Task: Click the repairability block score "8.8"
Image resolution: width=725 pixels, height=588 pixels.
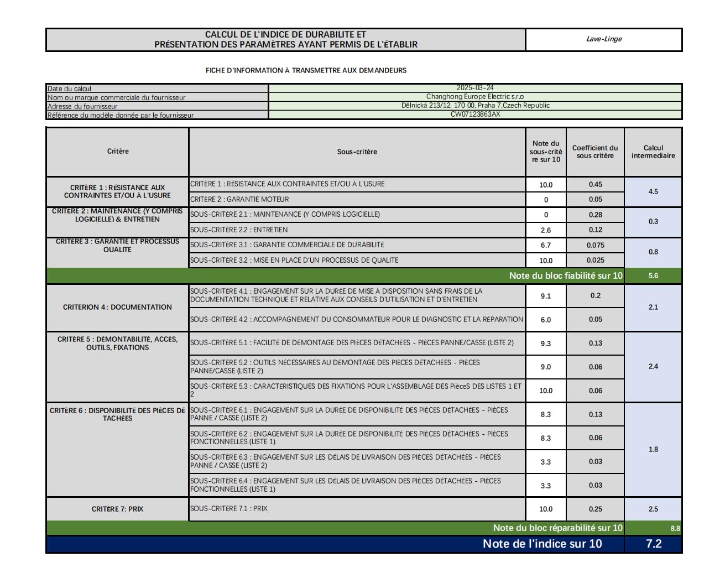Action: 675,528
